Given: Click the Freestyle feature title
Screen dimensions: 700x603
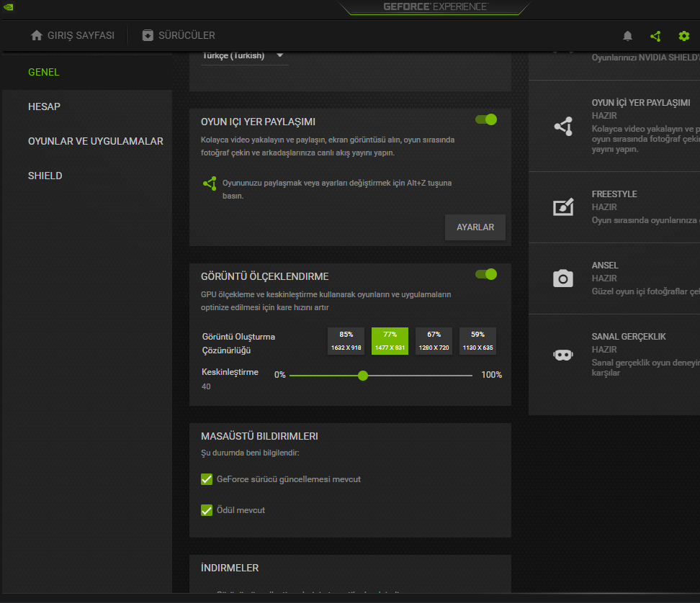Looking at the screenshot, I should tap(614, 194).
